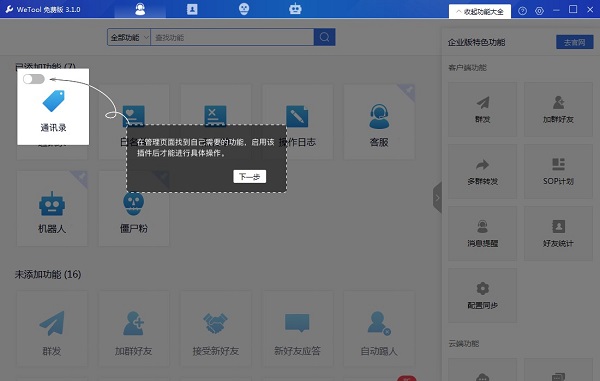The image size is (600, 381).
Task: Open enterprise 加群好友 feature in right panel
Action: point(558,109)
